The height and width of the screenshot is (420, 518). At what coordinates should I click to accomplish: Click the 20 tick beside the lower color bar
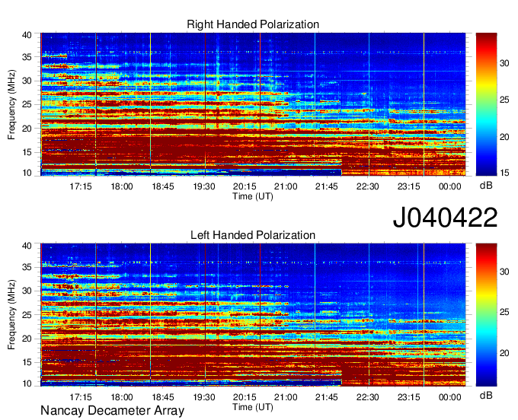504,353
